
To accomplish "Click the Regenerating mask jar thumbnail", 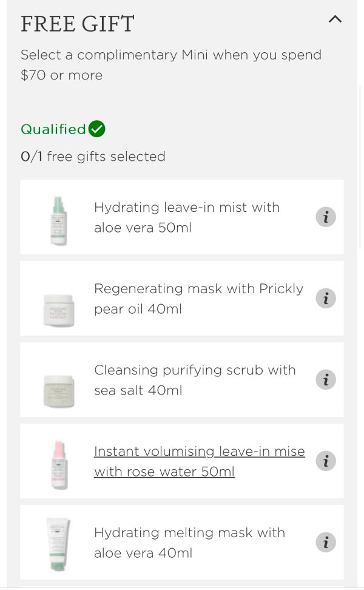I will (x=59, y=310).
